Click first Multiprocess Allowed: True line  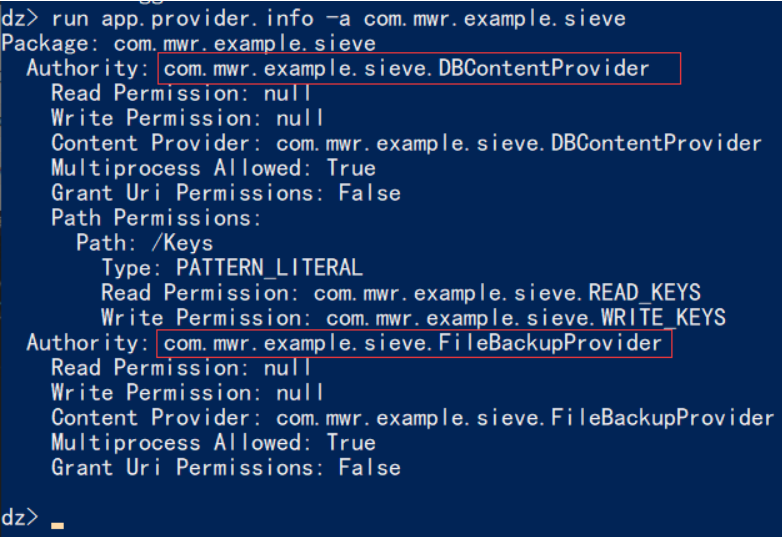213,168
